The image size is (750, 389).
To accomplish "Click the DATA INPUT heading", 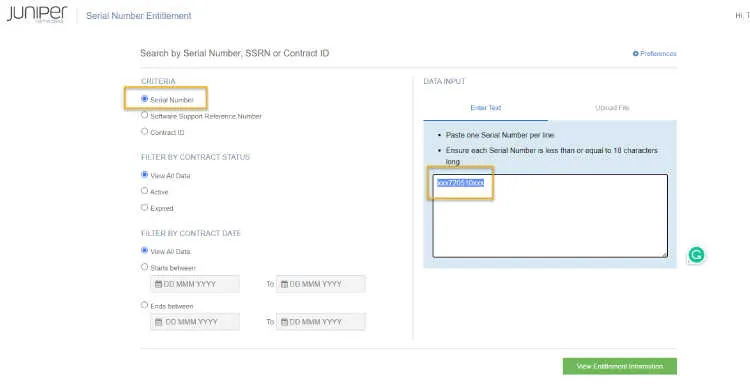I will coord(444,81).
